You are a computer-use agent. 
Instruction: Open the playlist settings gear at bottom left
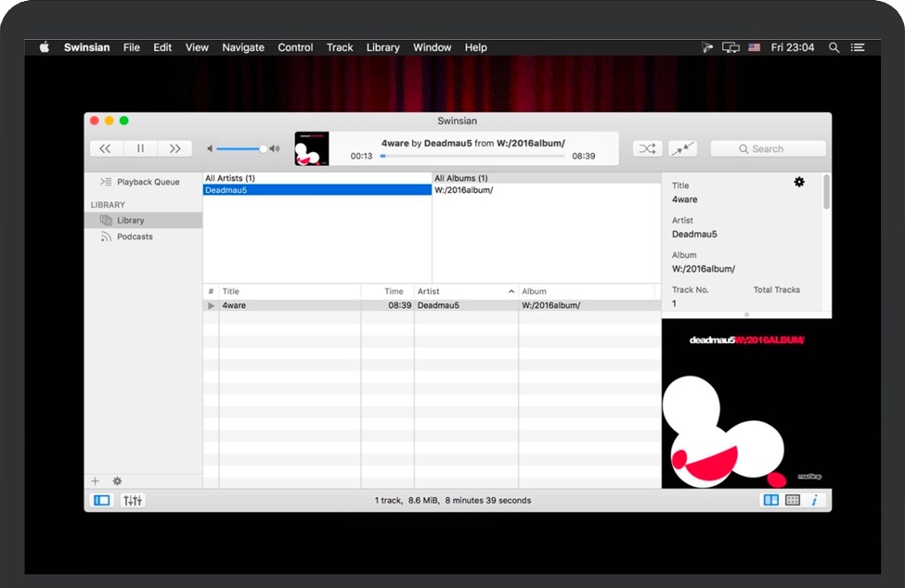(116, 480)
